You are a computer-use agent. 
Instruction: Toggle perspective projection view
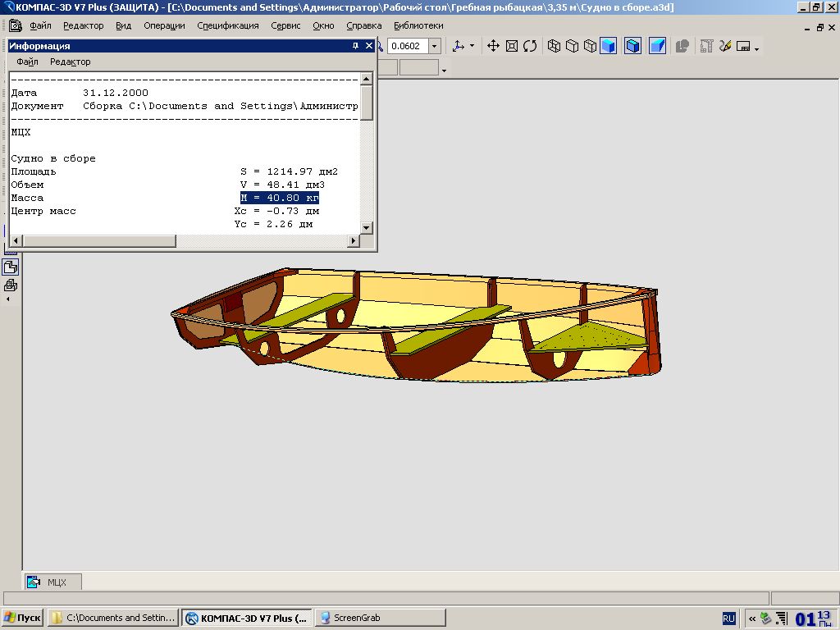click(657, 46)
